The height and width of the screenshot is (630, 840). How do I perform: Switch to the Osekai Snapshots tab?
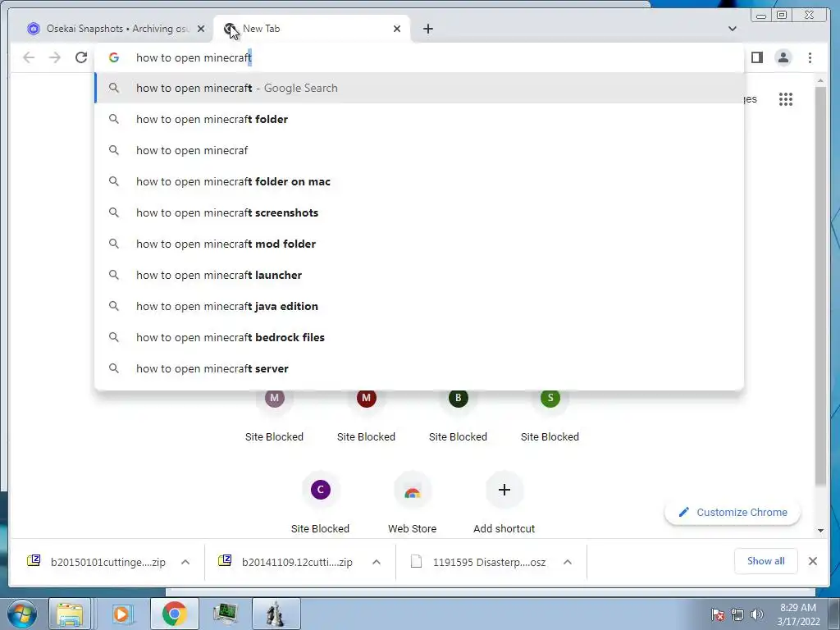click(x=111, y=29)
